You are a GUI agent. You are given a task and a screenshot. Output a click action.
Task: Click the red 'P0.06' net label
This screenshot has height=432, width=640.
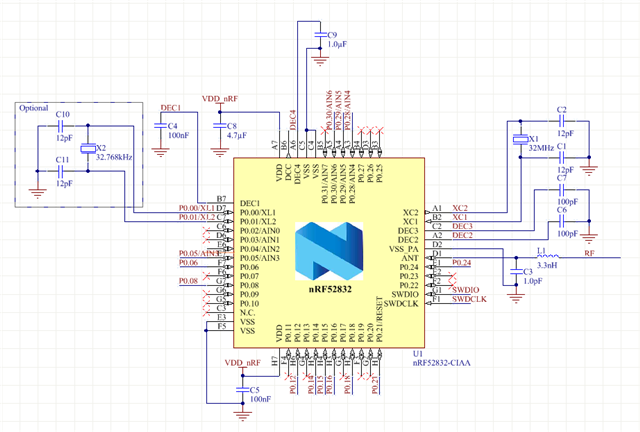click(188, 263)
